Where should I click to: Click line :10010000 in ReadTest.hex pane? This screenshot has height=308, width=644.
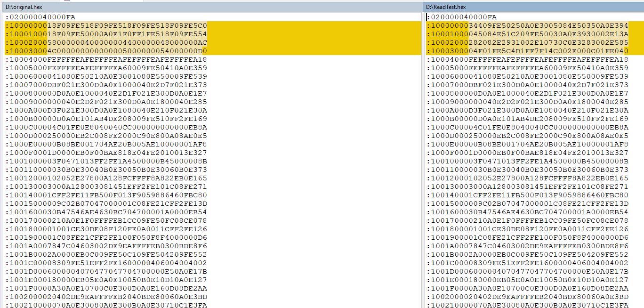coord(528,161)
